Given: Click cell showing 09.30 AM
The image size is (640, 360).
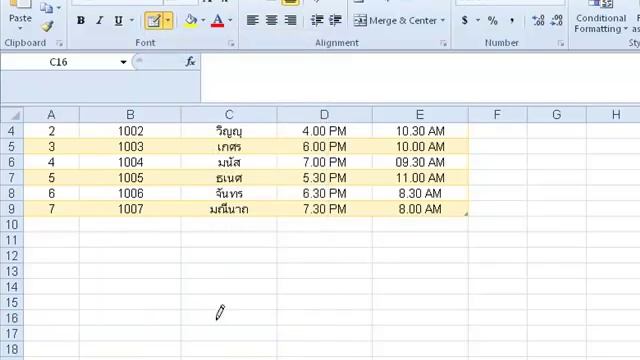Looking at the screenshot, I should pyautogui.click(x=420, y=162).
